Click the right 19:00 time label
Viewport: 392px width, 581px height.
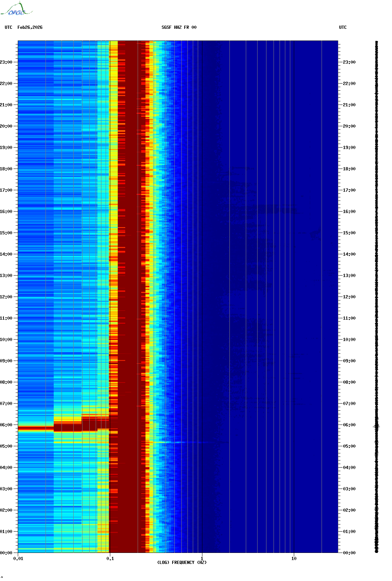[349, 148]
